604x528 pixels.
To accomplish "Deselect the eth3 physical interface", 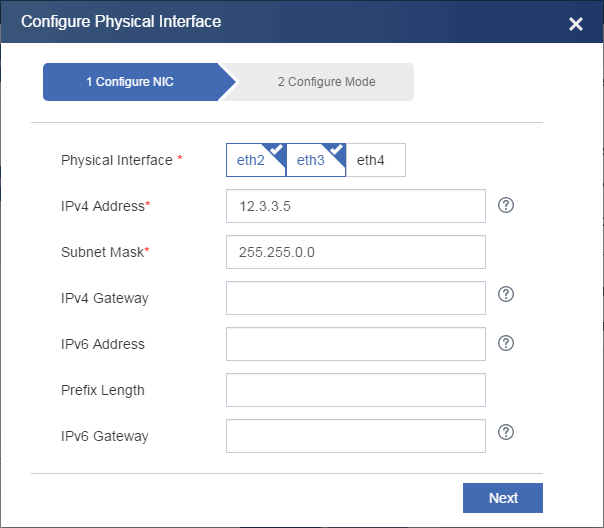I will coord(316,160).
